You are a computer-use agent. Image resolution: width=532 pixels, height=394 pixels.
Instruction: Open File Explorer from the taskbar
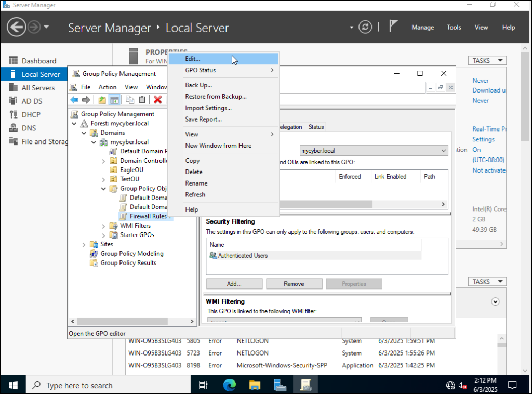[x=255, y=385]
